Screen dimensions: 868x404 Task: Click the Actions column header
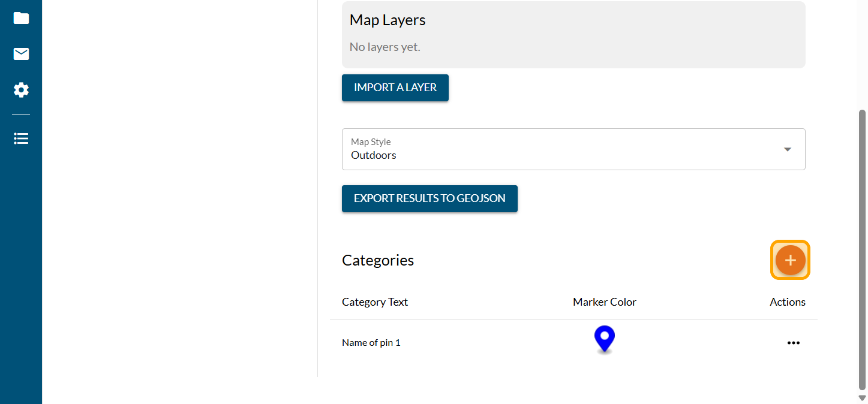(787, 302)
